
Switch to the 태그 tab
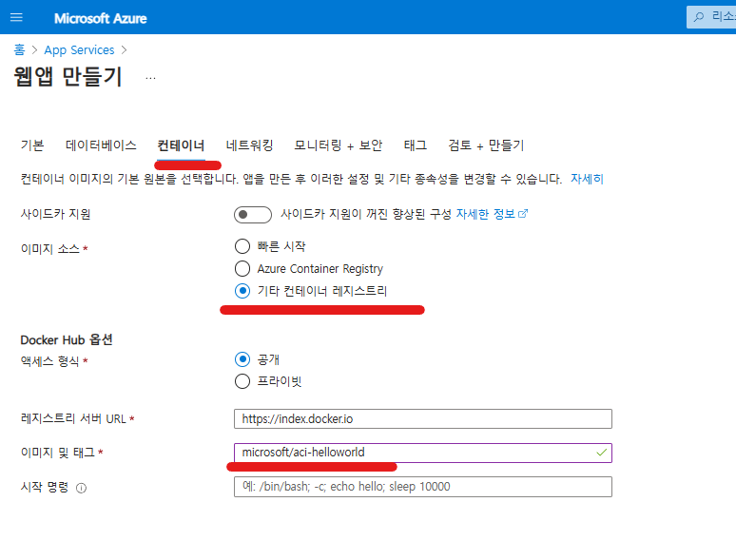point(416,145)
